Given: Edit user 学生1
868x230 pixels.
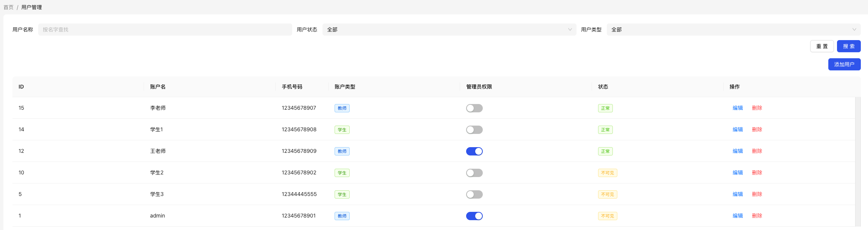Looking at the screenshot, I should click(x=738, y=129).
